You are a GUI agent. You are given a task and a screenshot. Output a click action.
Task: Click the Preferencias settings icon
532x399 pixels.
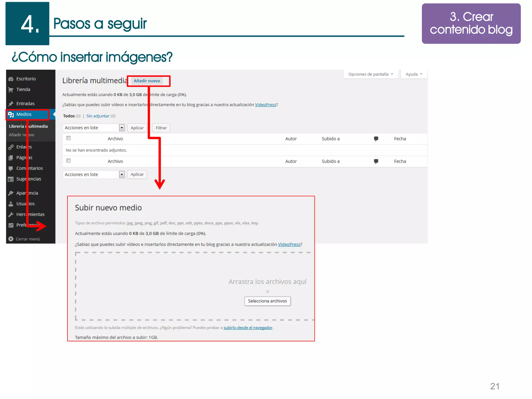click(11, 225)
